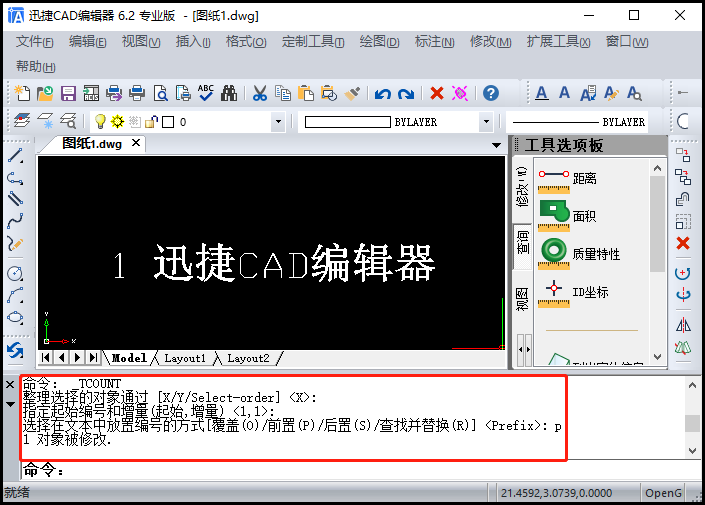Open a drawing with the Open icon
705x505 pixels.
45,93
